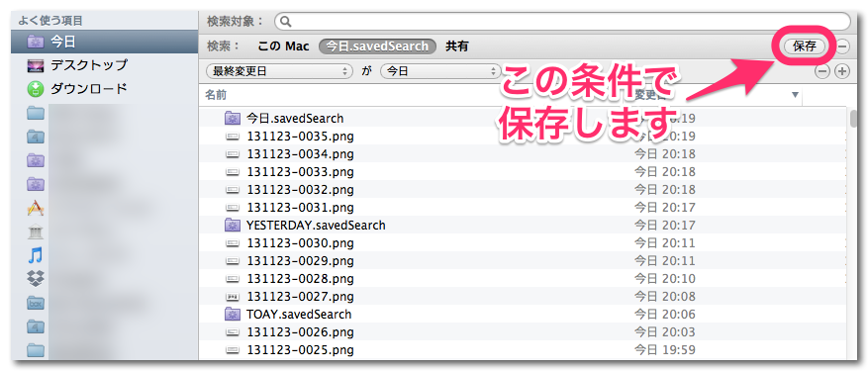Click the Library building icon in sidebar
Screen dimensions: 868x371
pos(36,232)
